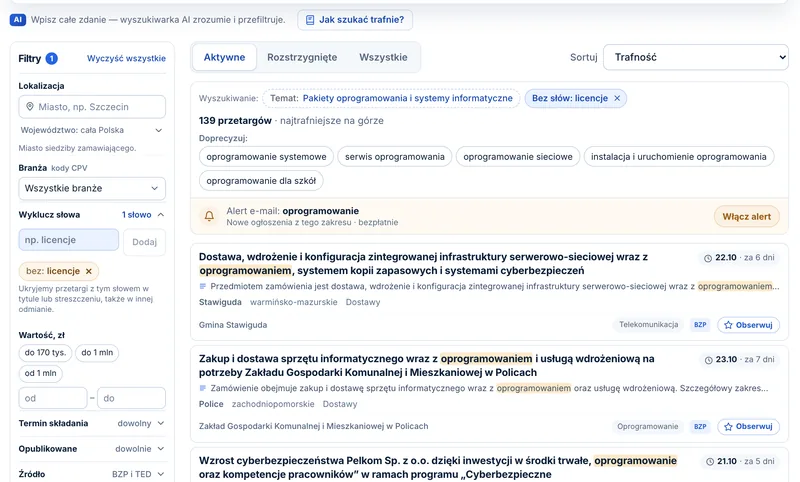This screenshot has width=800, height=482.
Task: Refine with 'oprogramowanie sieciowe' chip
Action: coord(518,157)
